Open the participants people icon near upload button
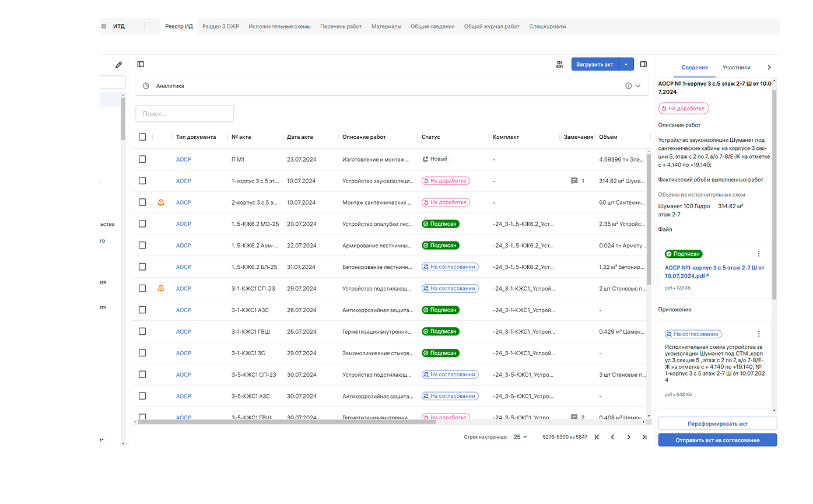 pos(559,64)
